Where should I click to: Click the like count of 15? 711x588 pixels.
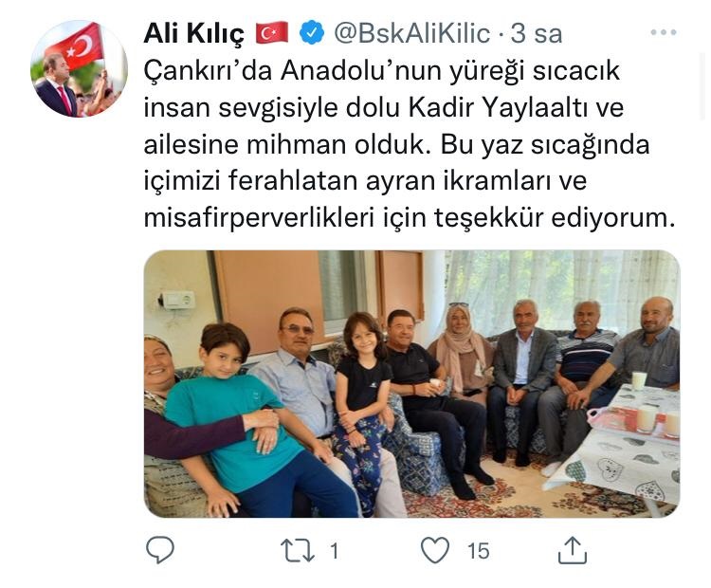tap(479, 551)
